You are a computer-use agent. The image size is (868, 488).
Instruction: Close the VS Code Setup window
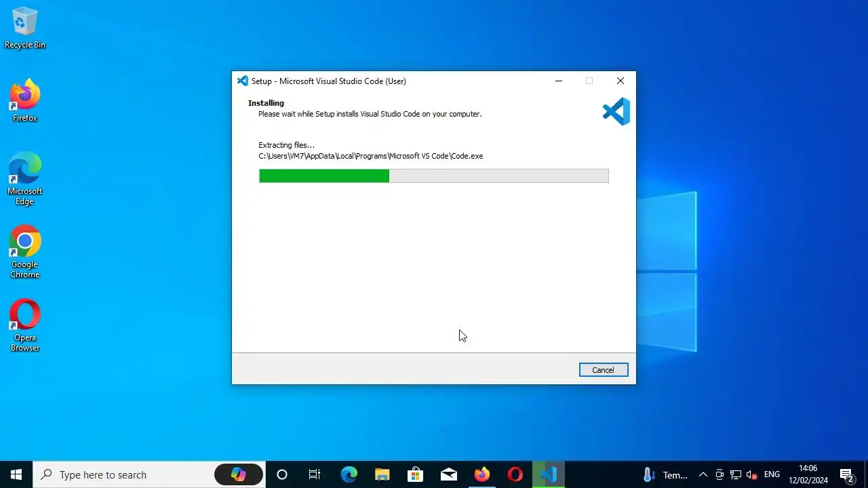point(620,81)
